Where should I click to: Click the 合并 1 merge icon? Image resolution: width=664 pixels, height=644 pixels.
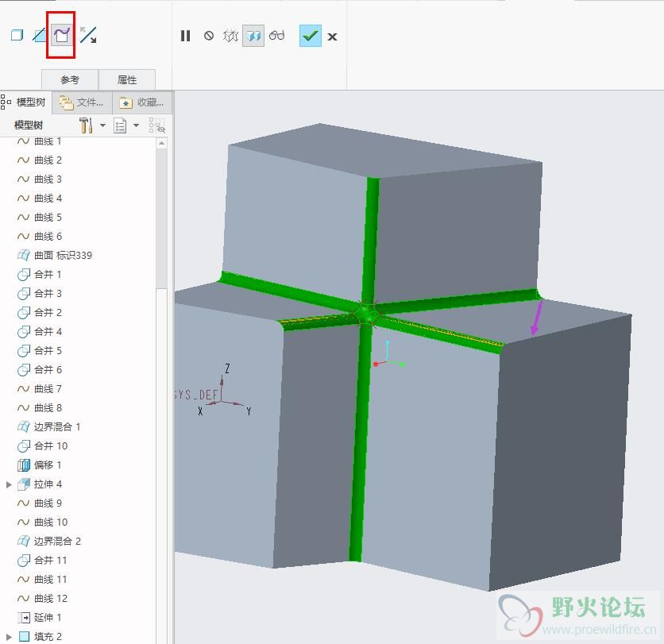click(24, 275)
